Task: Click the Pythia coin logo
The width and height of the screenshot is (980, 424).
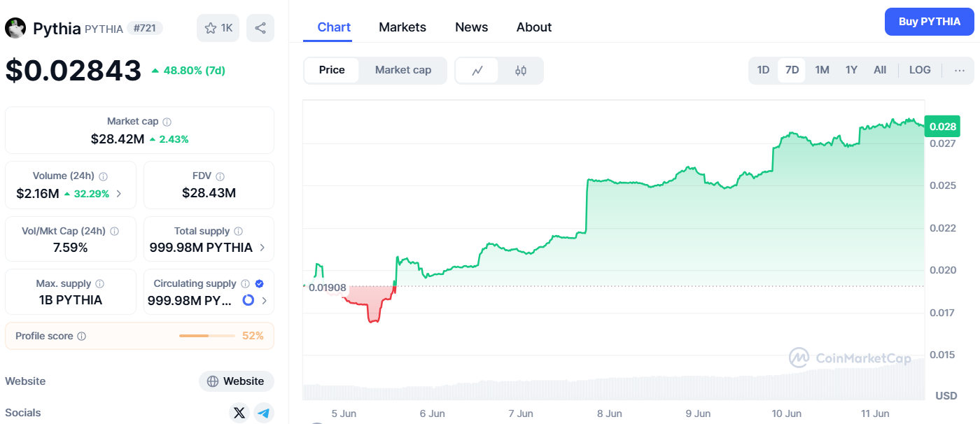Action: [15, 28]
